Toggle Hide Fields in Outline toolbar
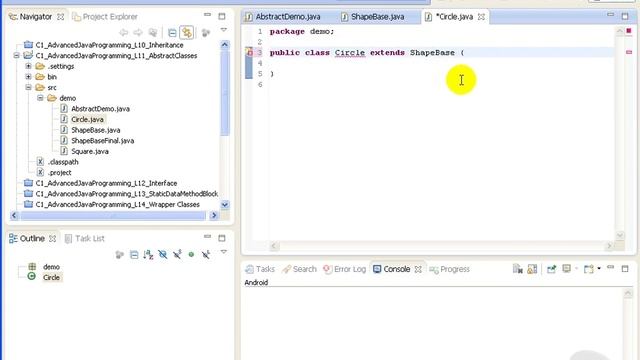Screen dimensions: 640x360 (162, 255)
